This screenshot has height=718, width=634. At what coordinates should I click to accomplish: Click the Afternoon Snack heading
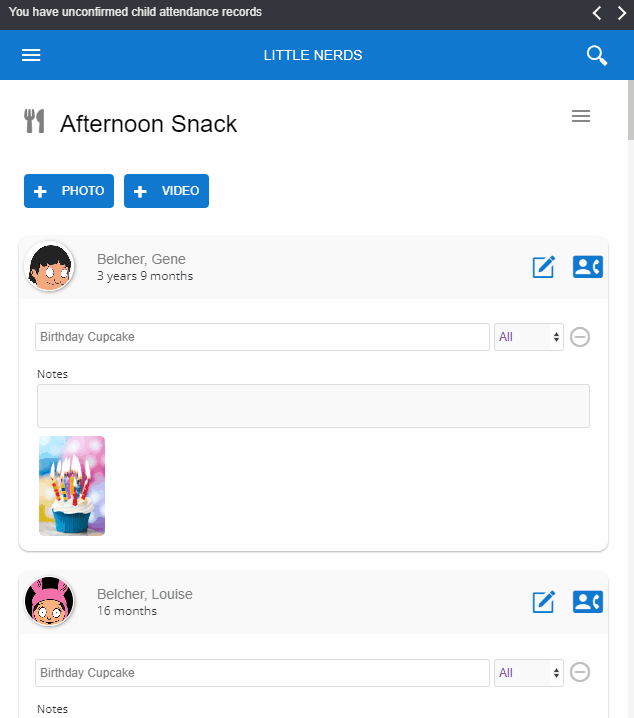coord(149,124)
